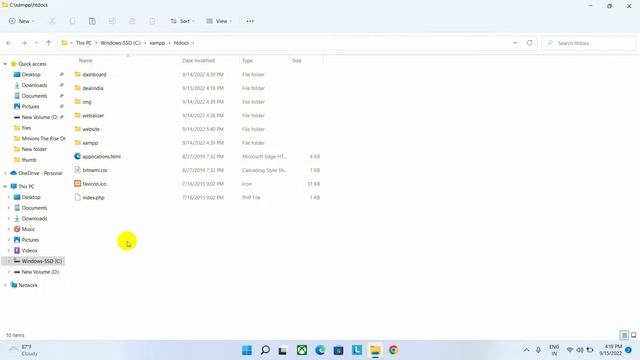
Task: Open Videos under This PC
Action: point(29,251)
